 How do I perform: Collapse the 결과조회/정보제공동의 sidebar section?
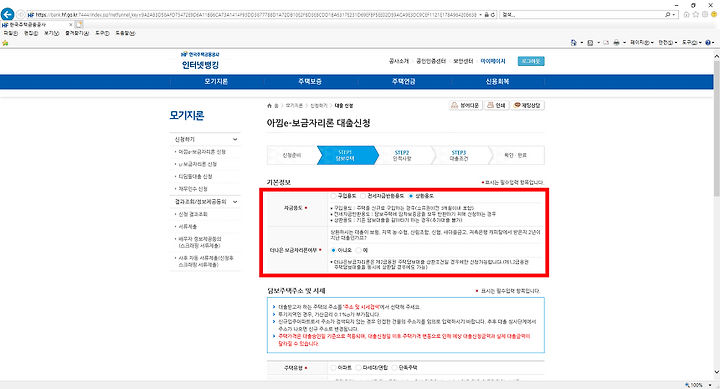(x=235, y=202)
